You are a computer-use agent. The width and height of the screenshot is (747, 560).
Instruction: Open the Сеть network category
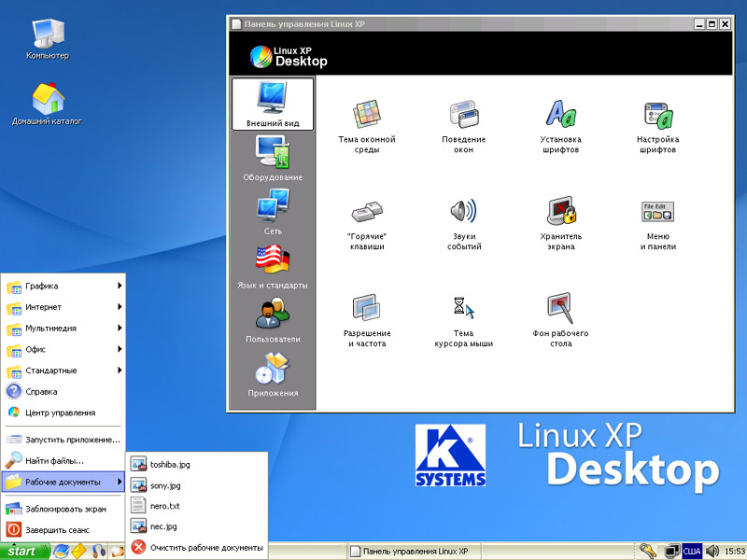(273, 212)
